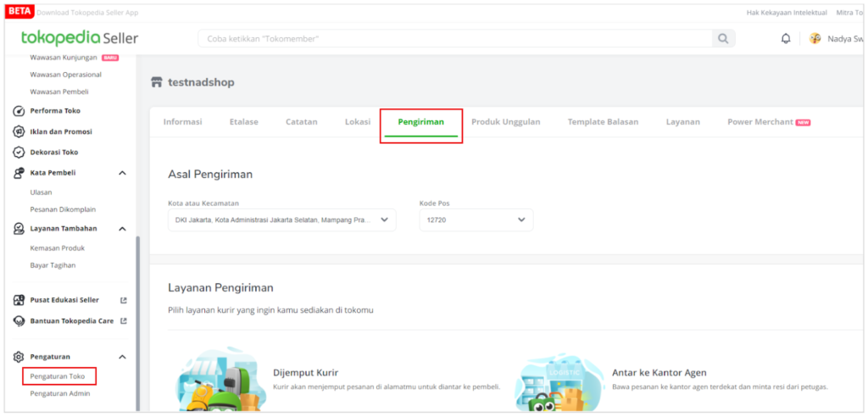The image size is (868, 417).
Task: Click external link icon next to Pusat Edukasi Seller
Action: pos(124,300)
